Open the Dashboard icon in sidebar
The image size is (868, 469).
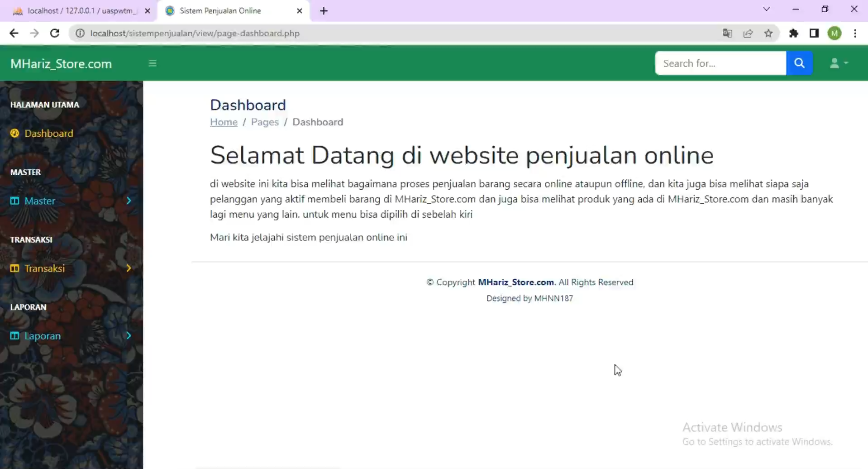[x=14, y=133]
